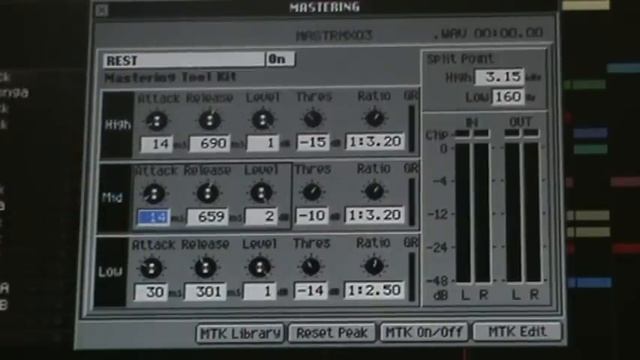Click the Mid band Level knob

click(261, 193)
